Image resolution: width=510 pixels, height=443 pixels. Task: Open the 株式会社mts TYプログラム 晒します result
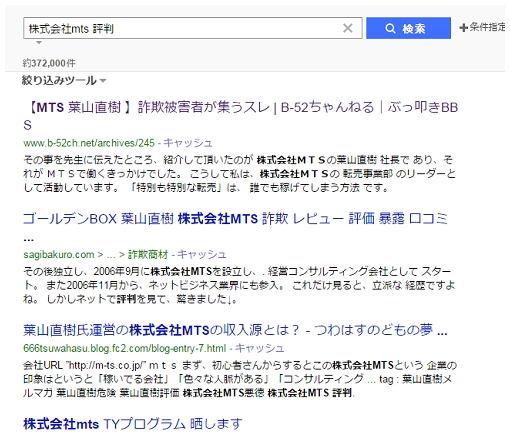click(x=133, y=424)
